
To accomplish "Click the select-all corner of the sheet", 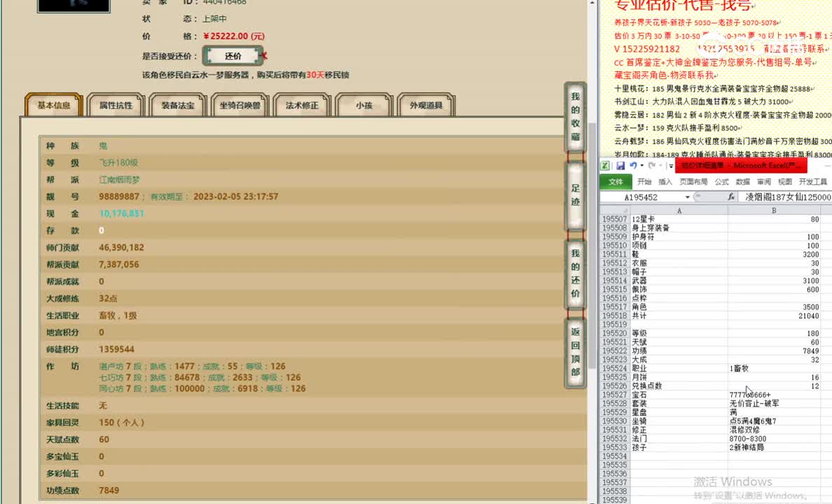I will [614, 211].
